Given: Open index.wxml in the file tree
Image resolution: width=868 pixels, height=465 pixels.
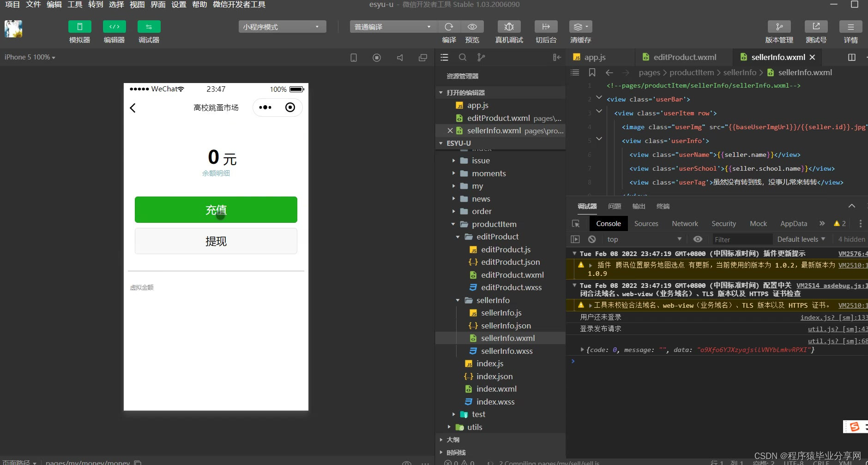Looking at the screenshot, I should tap(496, 389).
